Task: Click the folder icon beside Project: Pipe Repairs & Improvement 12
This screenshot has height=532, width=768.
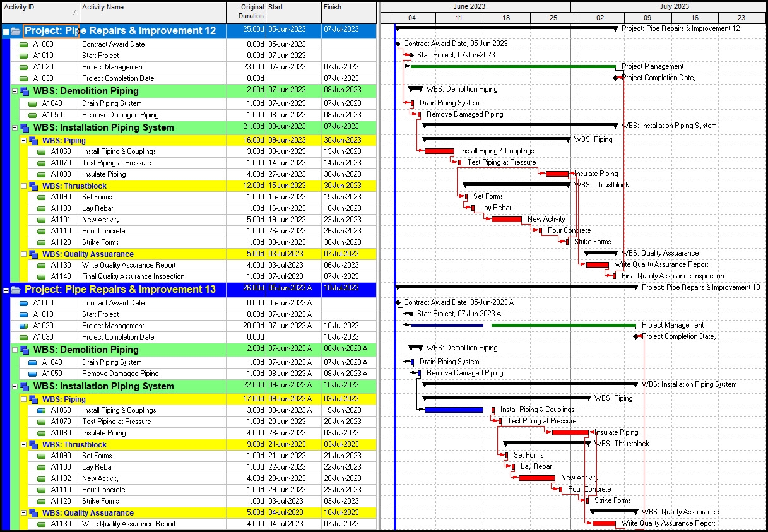Action: tap(16, 31)
